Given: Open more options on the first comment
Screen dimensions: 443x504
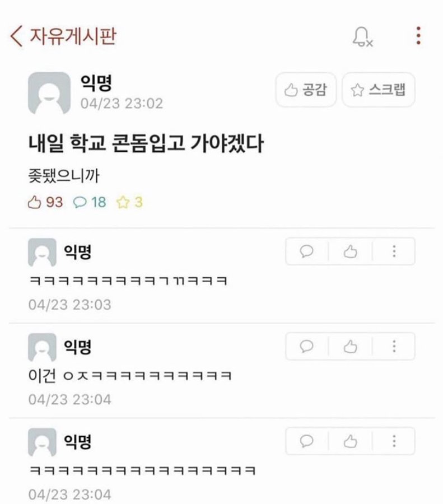Looking at the screenshot, I should (394, 251).
